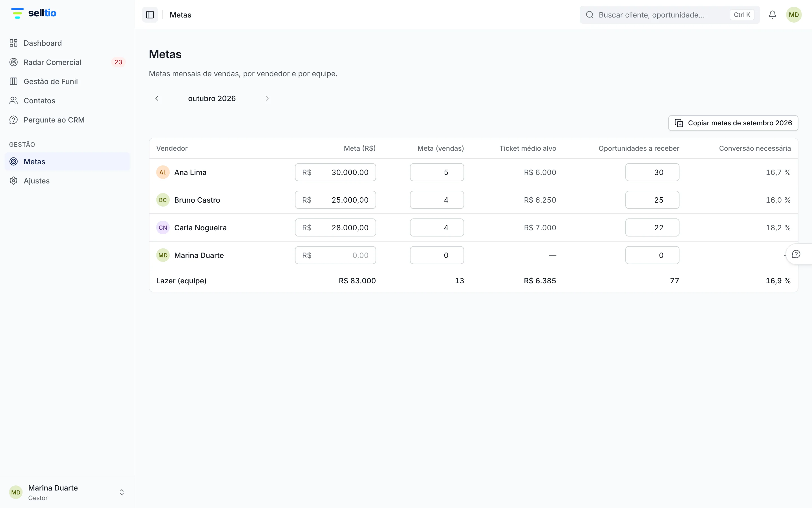Open Radar Comercial in sidebar
Screen dimensions: 812x508
tap(67, 62)
